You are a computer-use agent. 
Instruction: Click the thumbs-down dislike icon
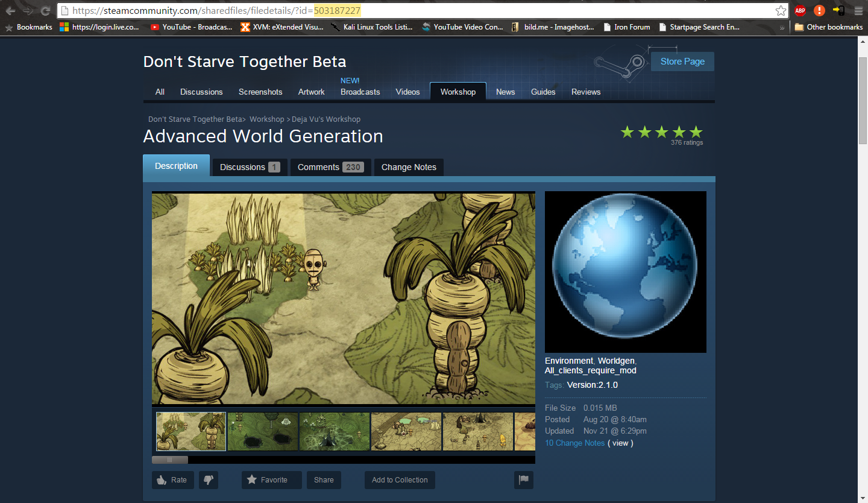[208, 479]
